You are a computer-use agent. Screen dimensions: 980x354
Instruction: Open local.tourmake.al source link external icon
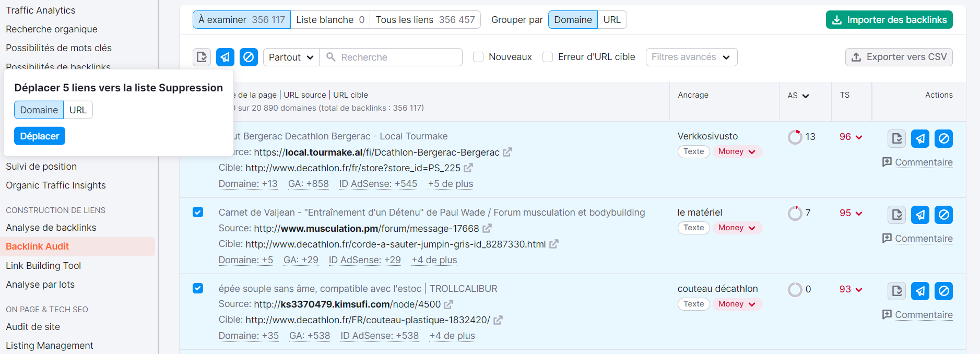click(507, 152)
